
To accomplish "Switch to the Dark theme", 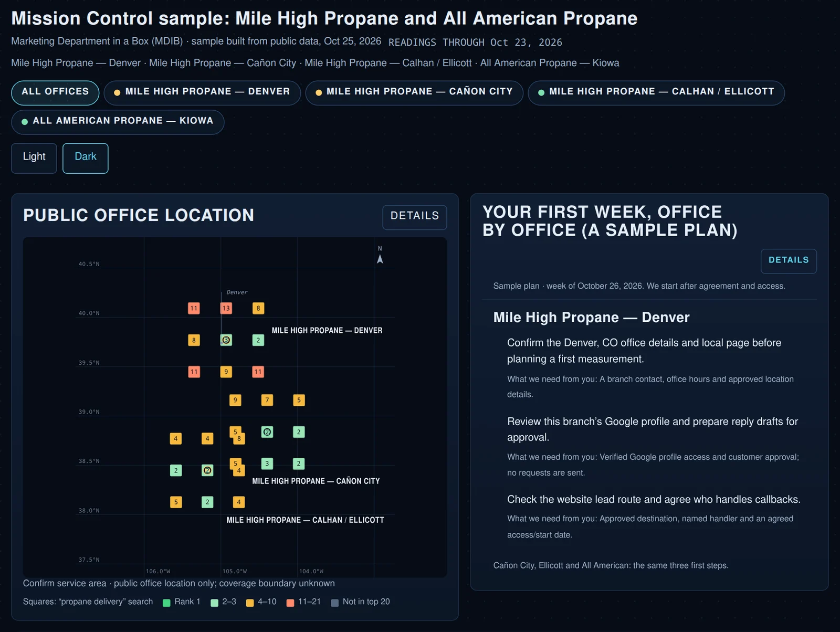I will (x=86, y=158).
